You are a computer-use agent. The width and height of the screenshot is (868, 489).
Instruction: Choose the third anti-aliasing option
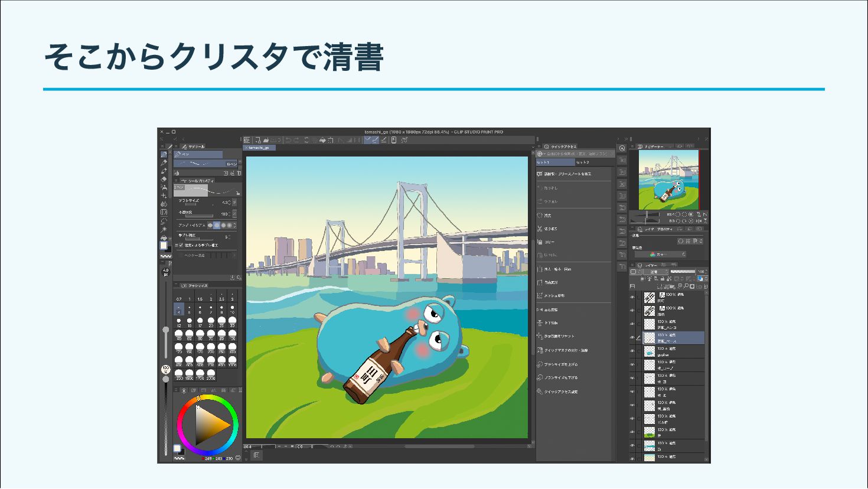point(223,225)
